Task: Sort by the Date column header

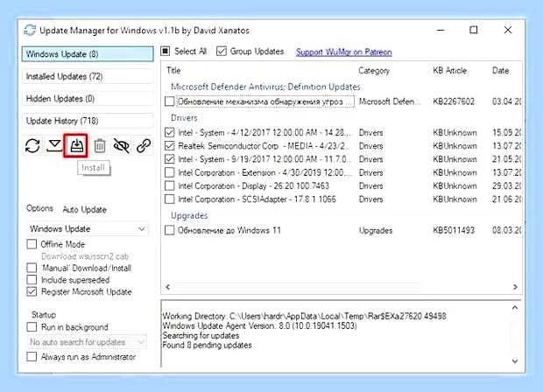Action: [x=500, y=71]
